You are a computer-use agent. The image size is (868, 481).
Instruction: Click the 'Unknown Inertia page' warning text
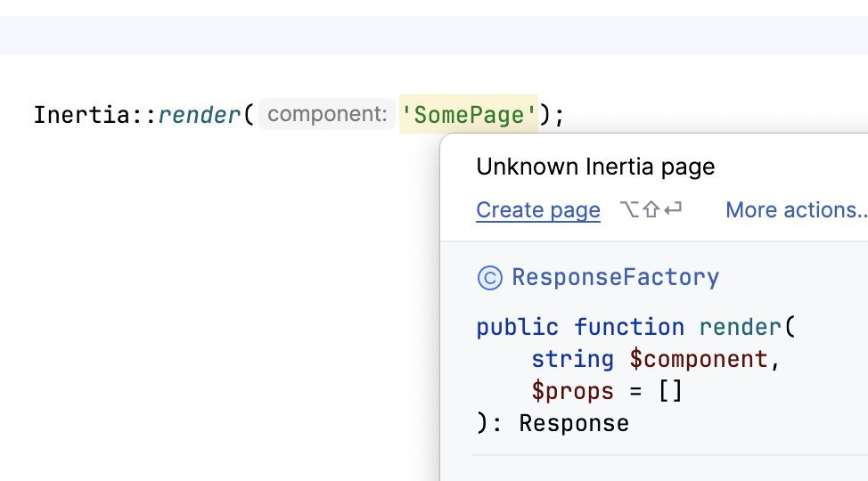pos(595,167)
